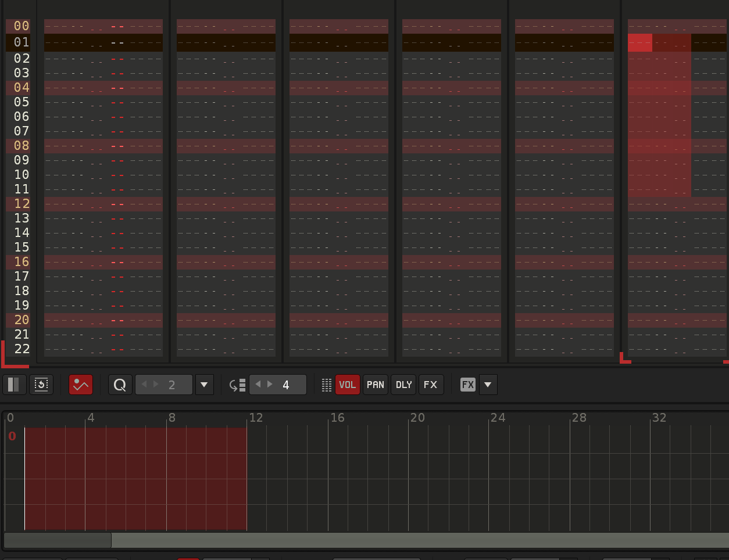Toggle the VOL column visibility

coord(347,385)
